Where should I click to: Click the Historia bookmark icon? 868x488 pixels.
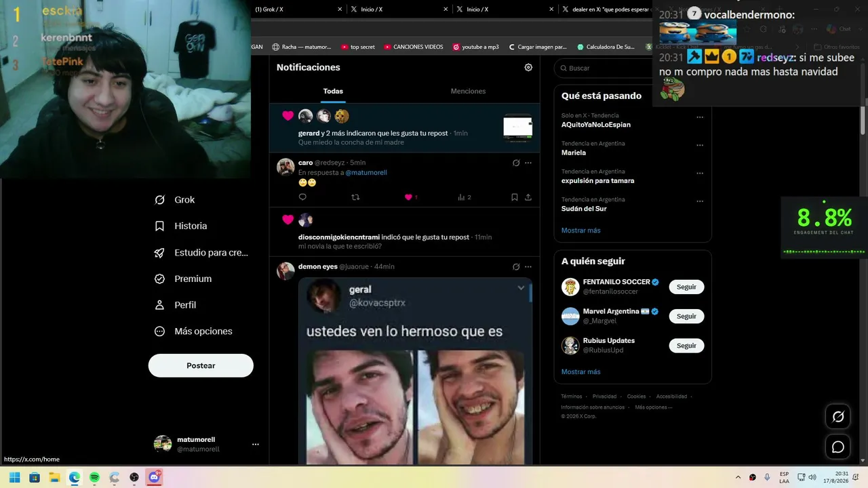click(x=159, y=226)
